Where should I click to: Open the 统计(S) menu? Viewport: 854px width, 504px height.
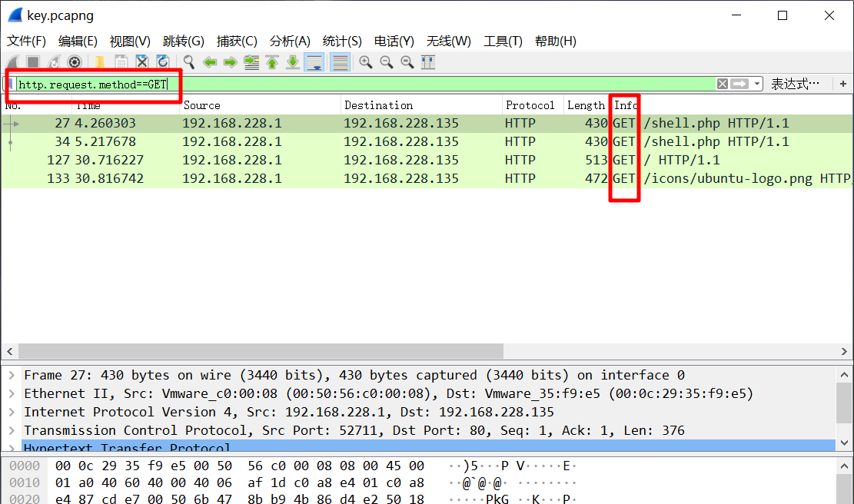(x=342, y=41)
